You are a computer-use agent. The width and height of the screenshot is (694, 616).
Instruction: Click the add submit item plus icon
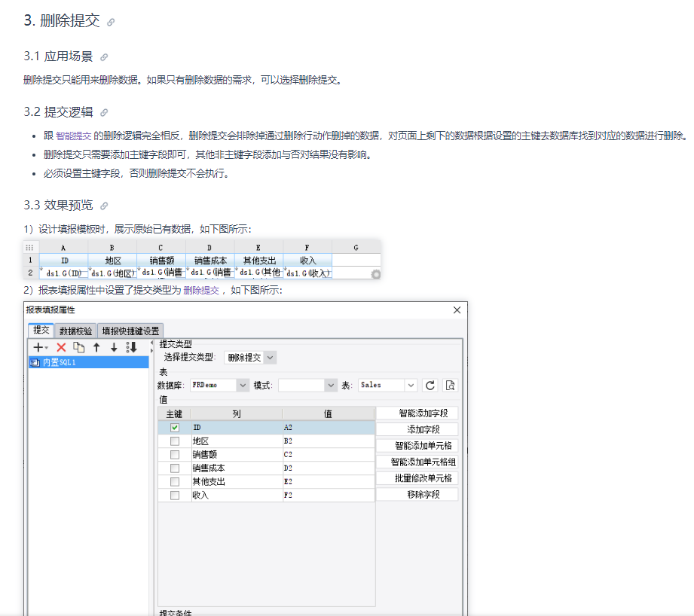[x=40, y=348]
